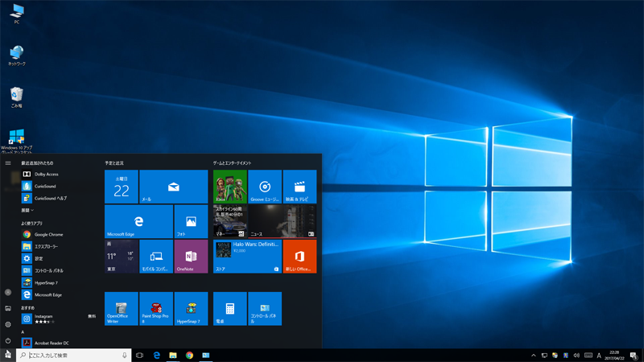Open the Tokyo weather tile
The image size is (644, 362).
point(122,257)
